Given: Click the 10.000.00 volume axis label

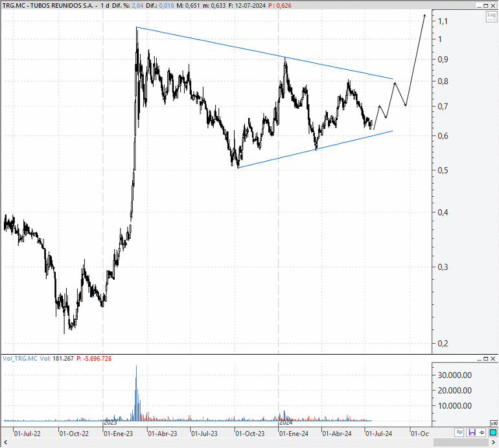Looking at the screenshot, I should [x=454, y=406].
